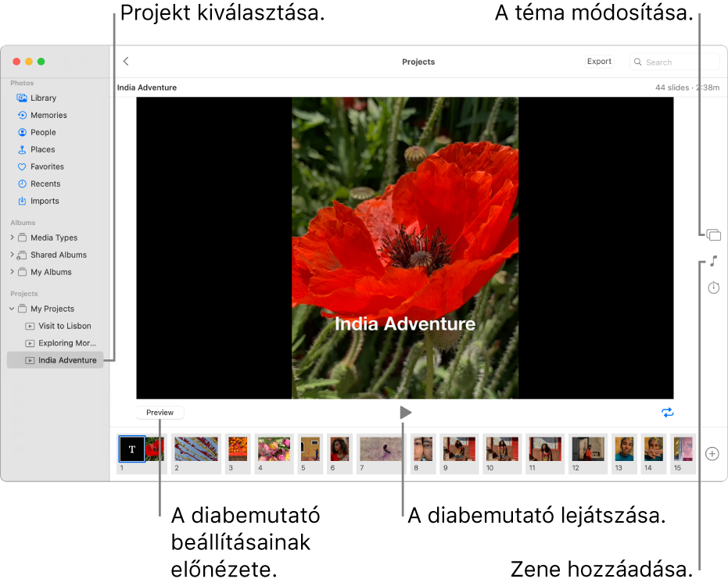Select slide thumbnail 14
The image size is (728, 586).
(653, 448)
